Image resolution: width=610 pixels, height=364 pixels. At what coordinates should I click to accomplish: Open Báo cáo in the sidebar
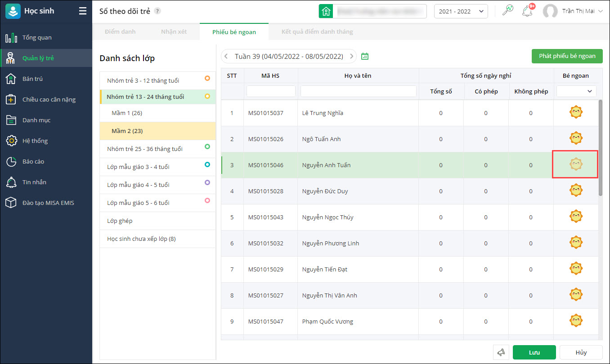click(x=33, y=161)
